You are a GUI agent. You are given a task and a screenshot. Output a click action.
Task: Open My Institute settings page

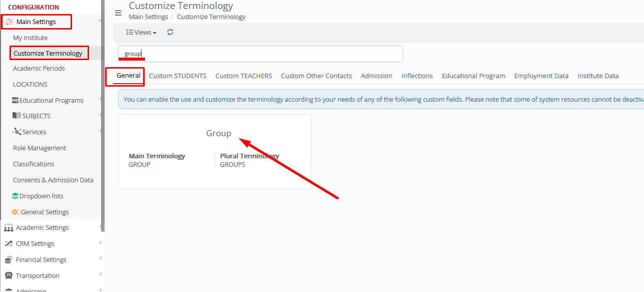(x=31, y=38)
